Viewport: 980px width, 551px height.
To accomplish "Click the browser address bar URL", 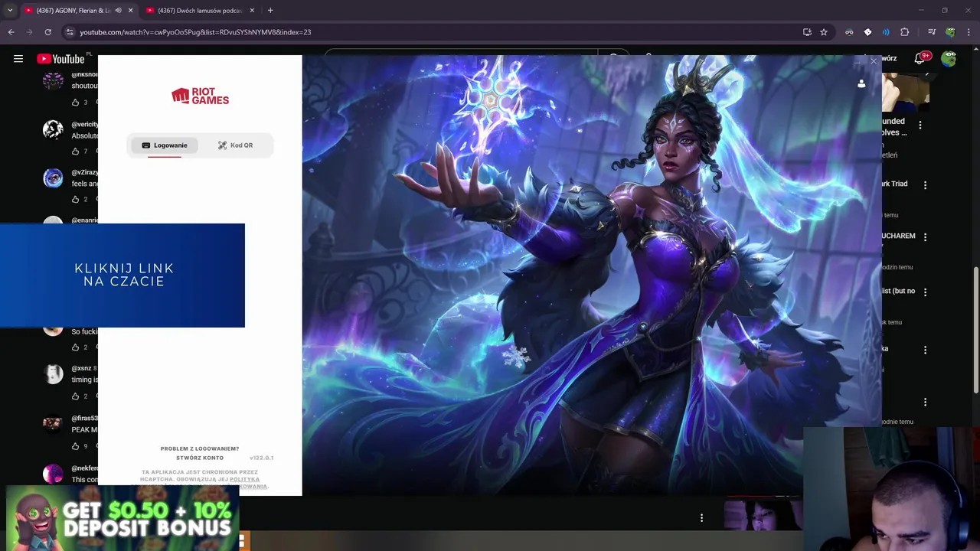I will click(195, 32).
